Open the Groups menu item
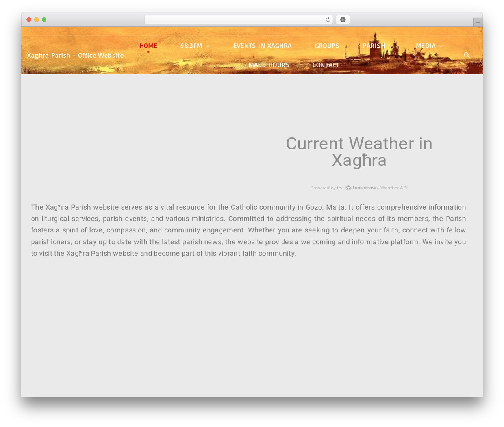Screen dimensions: 504x427 click(327, 46)
